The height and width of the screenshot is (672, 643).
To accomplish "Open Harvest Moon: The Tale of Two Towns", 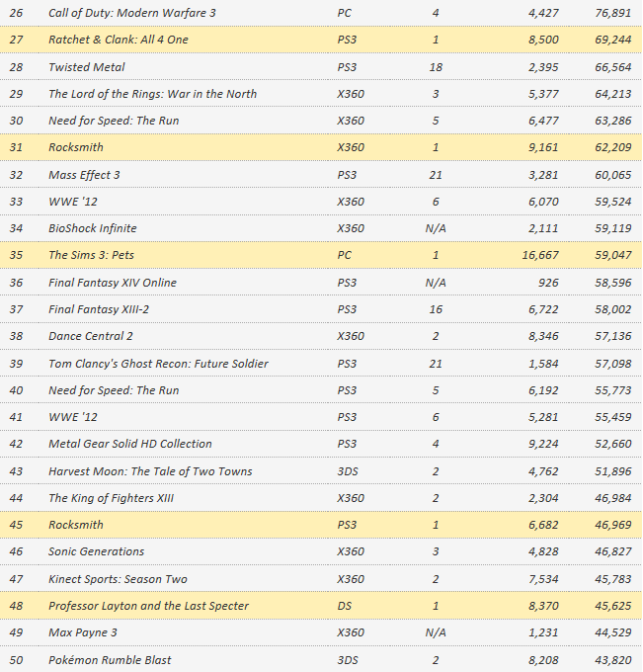I will (150, 471).
